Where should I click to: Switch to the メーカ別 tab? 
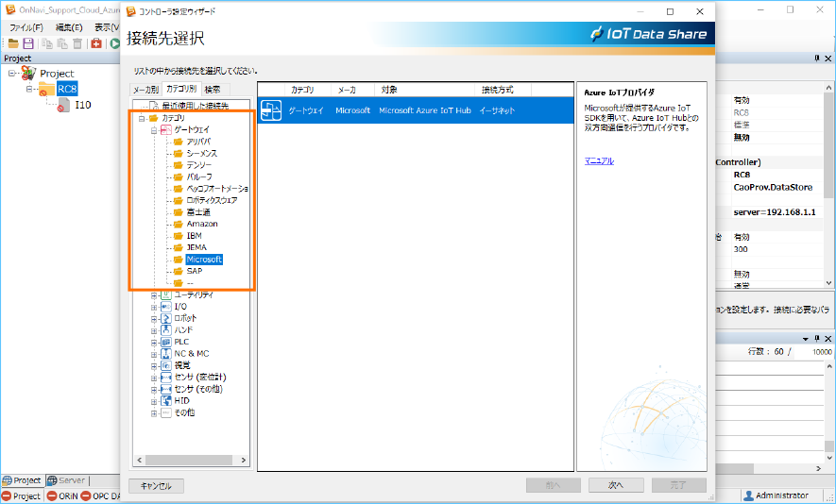[x=145, y=90]
